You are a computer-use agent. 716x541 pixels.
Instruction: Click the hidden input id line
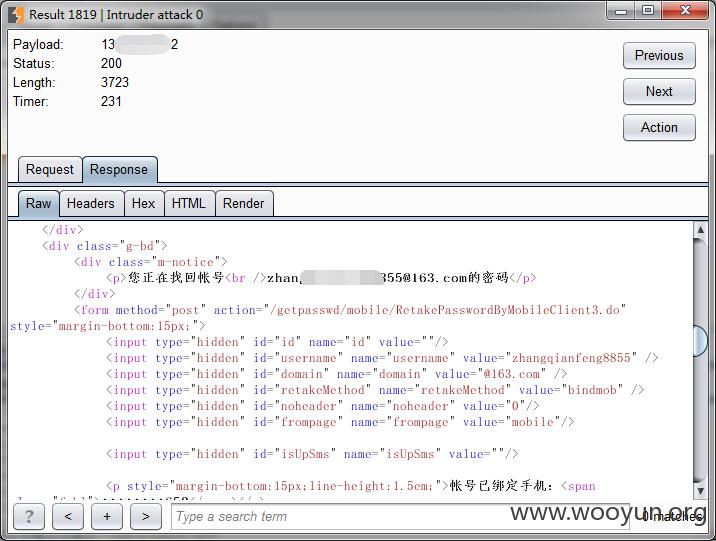[277, 342]
